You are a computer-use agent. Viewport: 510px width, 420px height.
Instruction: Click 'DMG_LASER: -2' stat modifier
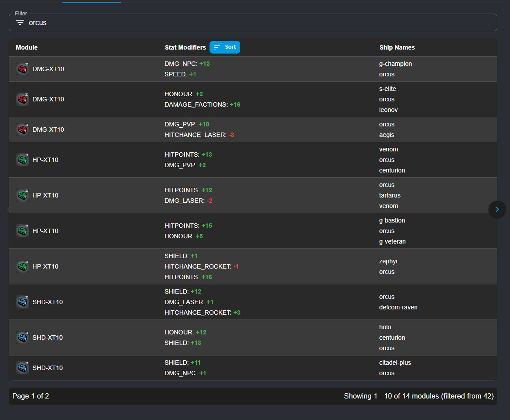[188, 201]
